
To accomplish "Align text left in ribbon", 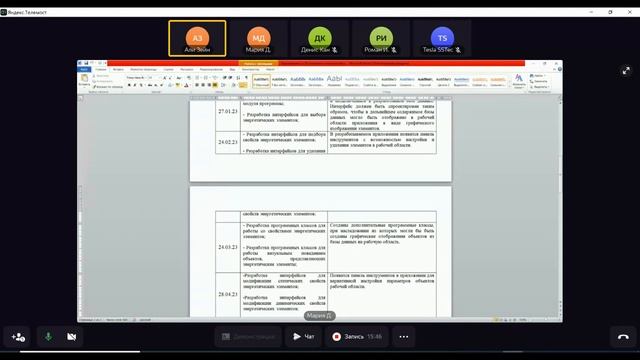I will click(x=197, y=85).
